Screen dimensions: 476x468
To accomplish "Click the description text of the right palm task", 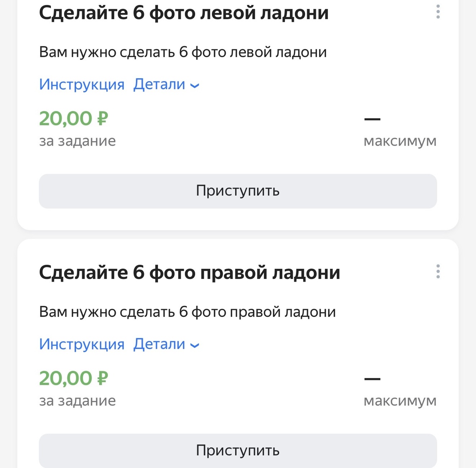I will click(x=187, y=312).
